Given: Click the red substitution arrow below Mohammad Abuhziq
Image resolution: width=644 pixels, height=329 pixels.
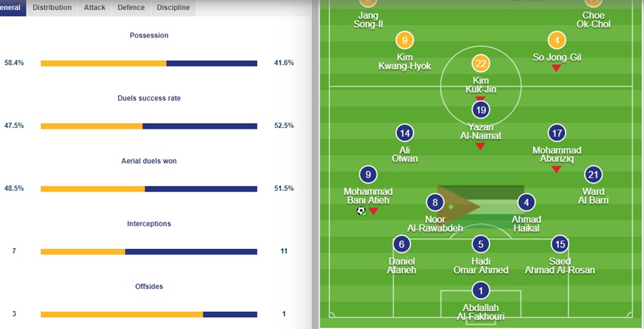Looking at the screenshot, I should [x=556, y=169].
